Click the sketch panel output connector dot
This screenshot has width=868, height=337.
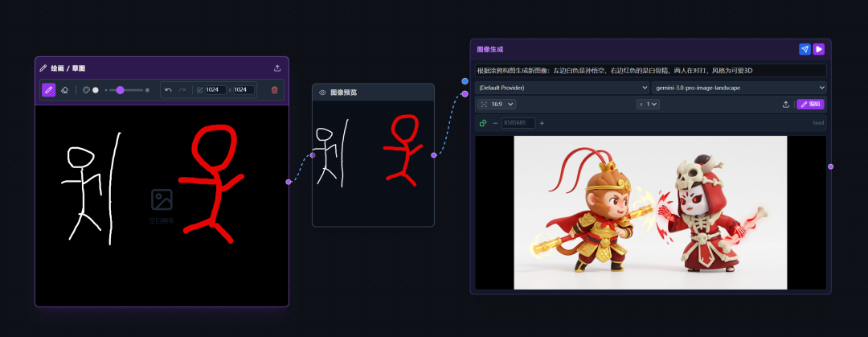pos(289,182)
